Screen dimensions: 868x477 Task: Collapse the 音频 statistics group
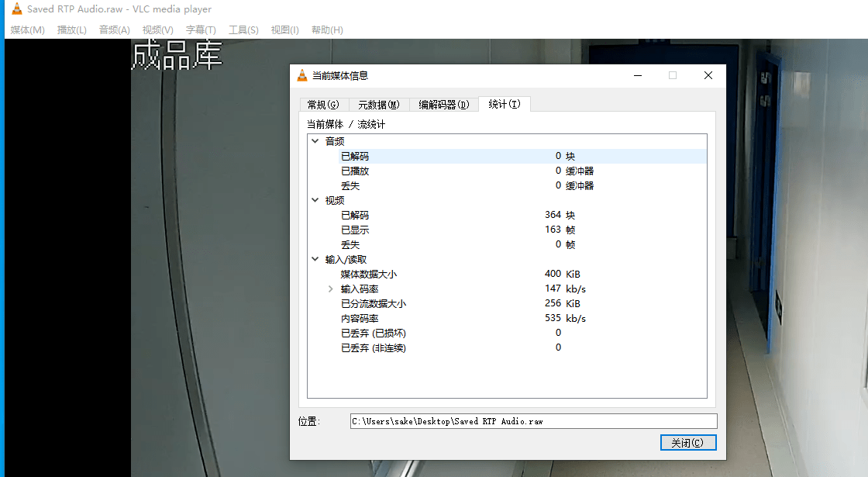[315, 141]
